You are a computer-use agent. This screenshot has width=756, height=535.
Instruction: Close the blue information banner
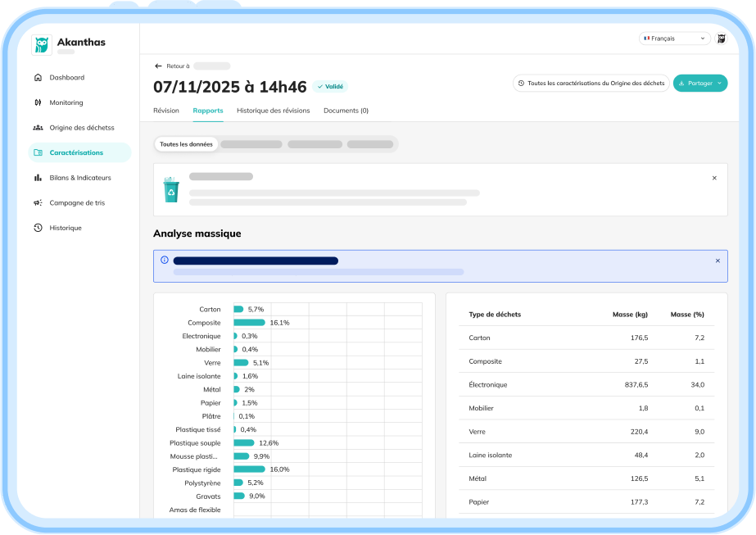coord(718,261)
